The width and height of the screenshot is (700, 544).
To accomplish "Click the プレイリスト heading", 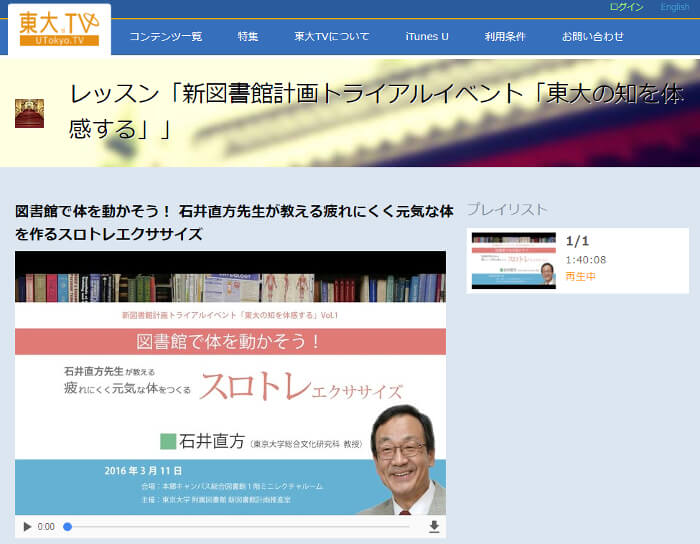I will click(x=507, y=209).
